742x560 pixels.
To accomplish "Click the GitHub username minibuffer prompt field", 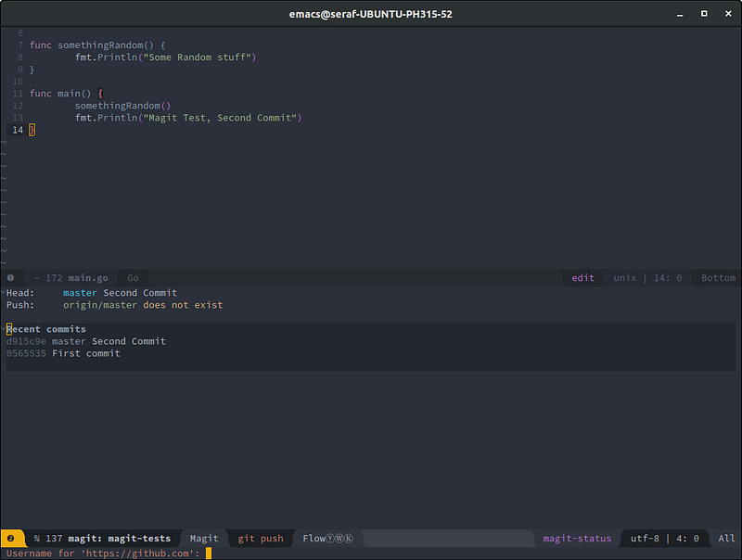I will (x=210, y=554).
